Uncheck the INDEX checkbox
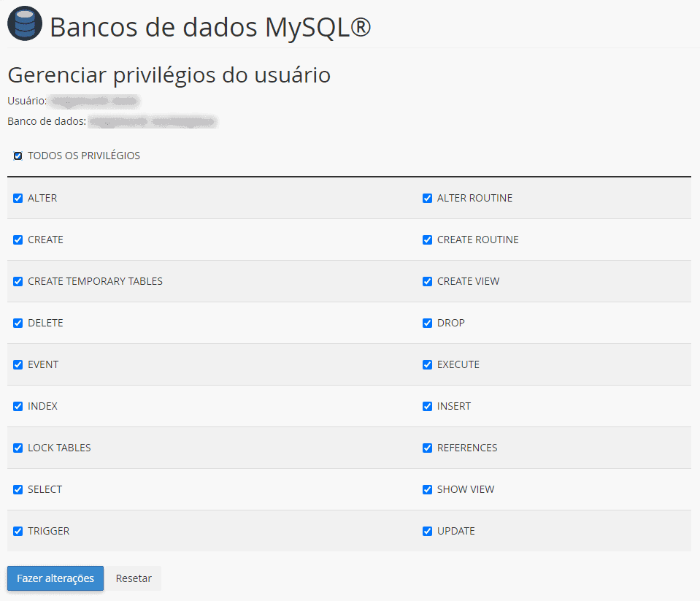This screenshot has height=601, width=700. click(18, 406)
